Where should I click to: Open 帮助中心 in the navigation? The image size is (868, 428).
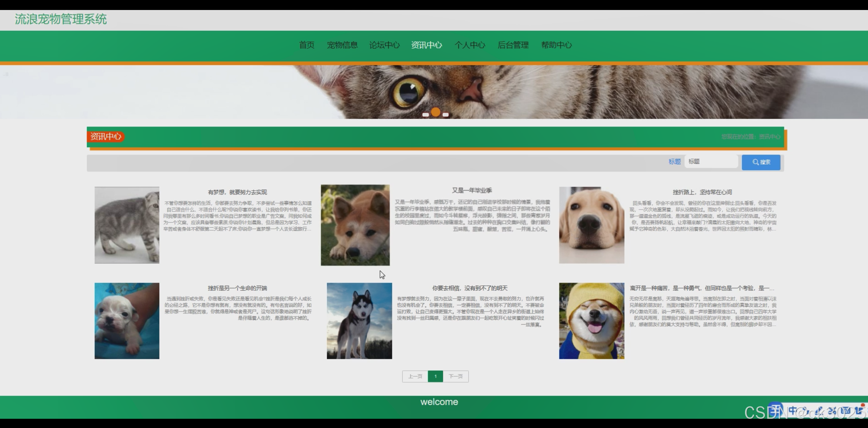[556, 45]
